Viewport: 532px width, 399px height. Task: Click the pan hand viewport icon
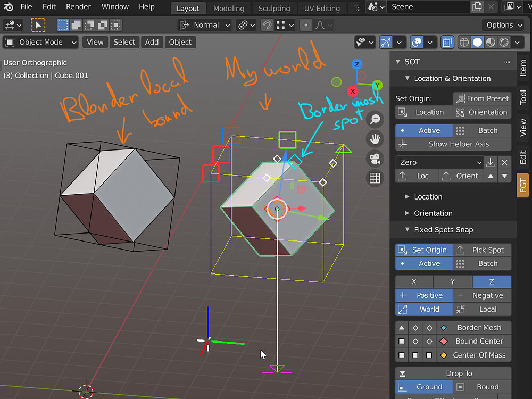pos(375,139)
